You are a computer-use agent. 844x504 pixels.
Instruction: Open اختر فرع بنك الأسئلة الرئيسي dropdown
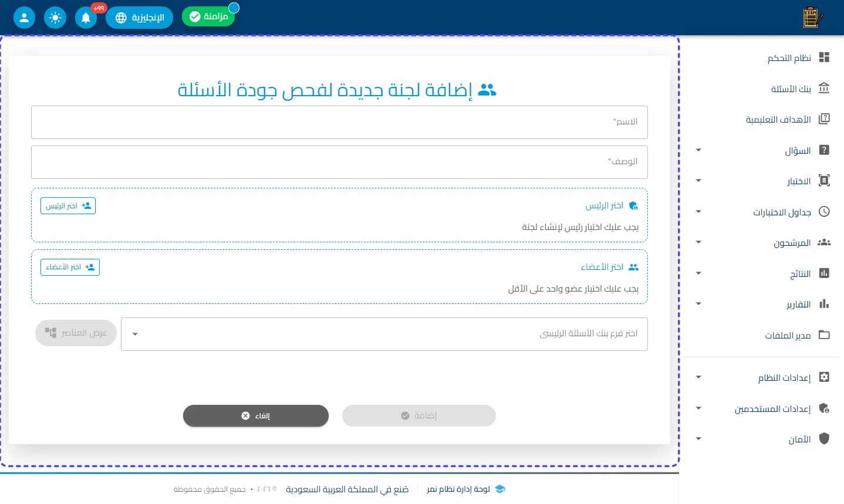click(384, 334)
